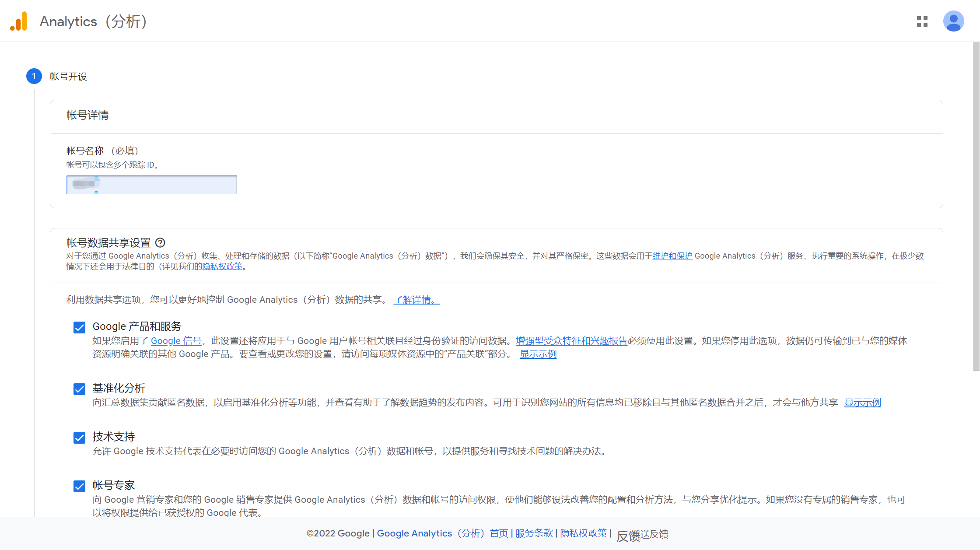Click 显示示例 link for 基准化分析

(862, 403)
